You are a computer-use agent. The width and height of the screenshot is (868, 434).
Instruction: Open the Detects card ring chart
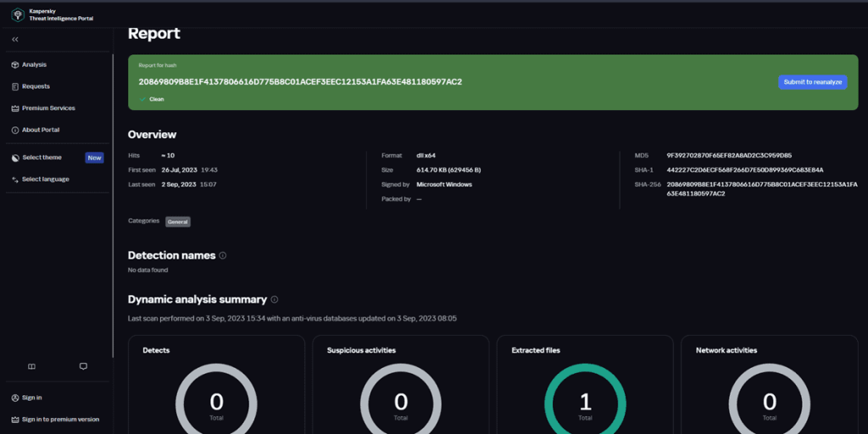(216, 403)
